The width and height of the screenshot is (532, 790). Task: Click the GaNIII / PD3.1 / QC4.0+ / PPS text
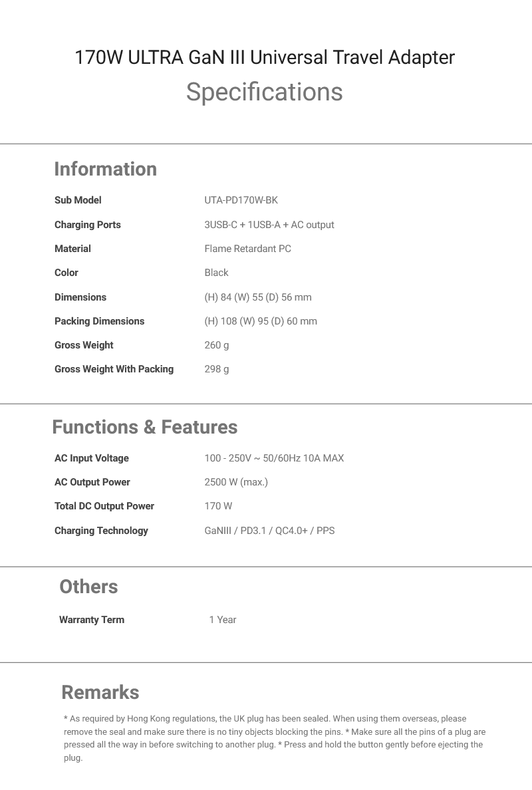click(269, 531)
